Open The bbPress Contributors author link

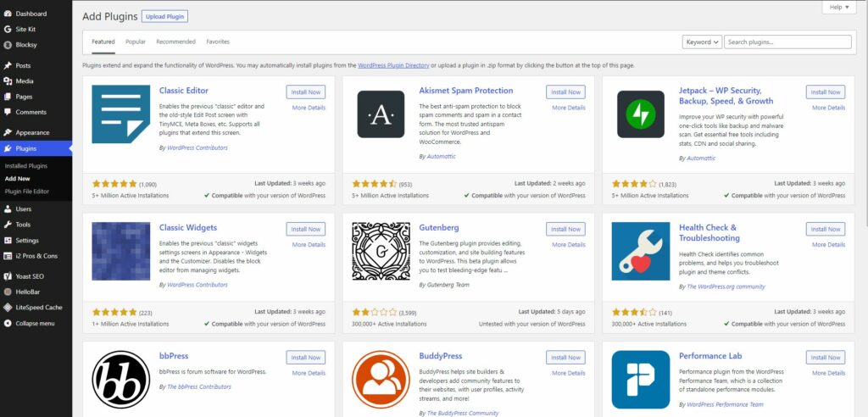coord(198,386)
